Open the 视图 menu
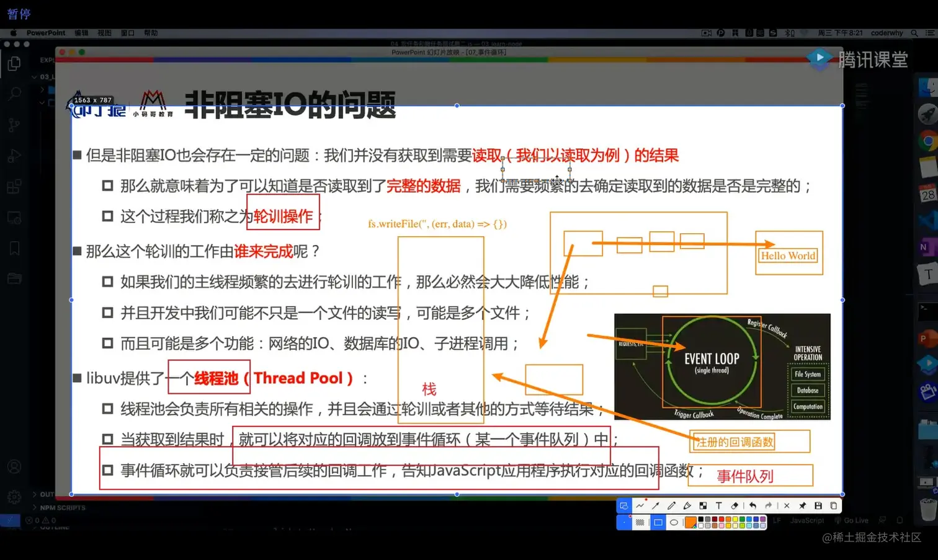This screenshot has height=560, width=938. pos(104,33)
